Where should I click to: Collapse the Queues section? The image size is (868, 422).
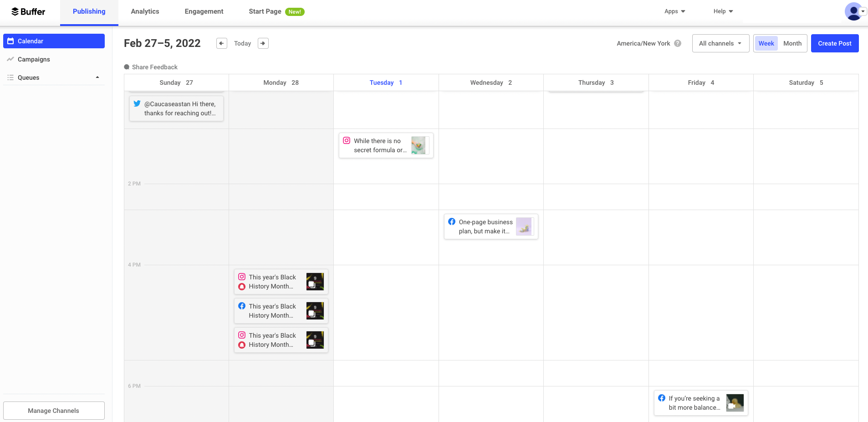click(97, 77)
